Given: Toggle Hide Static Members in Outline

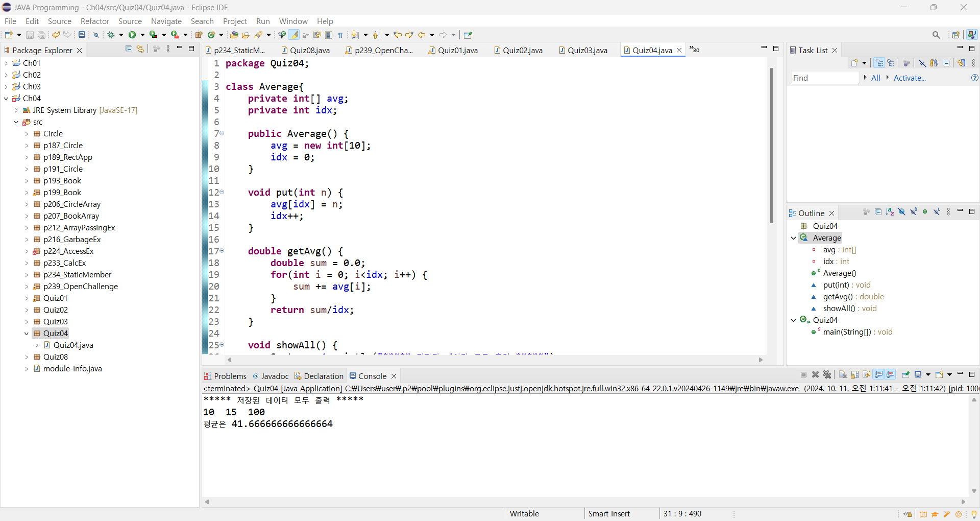Looking at the screenshot, I should point(913,212).
